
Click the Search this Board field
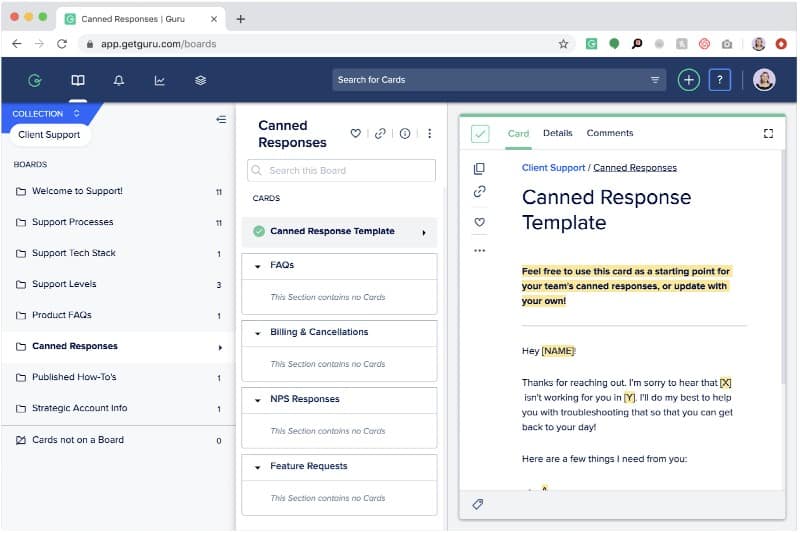click(341, 170)
